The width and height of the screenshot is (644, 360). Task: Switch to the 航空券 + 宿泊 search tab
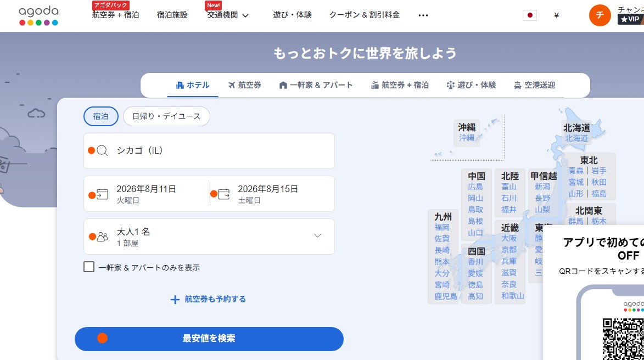click(x=400, y=85)
